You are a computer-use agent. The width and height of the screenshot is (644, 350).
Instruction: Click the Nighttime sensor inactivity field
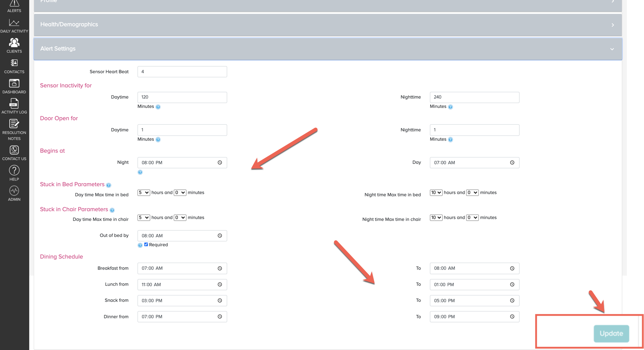(x=474, y=97)
